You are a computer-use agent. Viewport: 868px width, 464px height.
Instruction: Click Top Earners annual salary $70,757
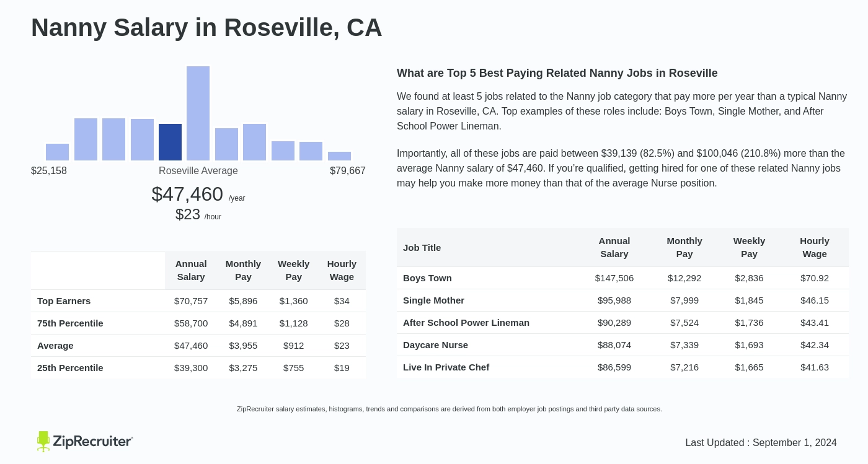click(x=191, y=301)
